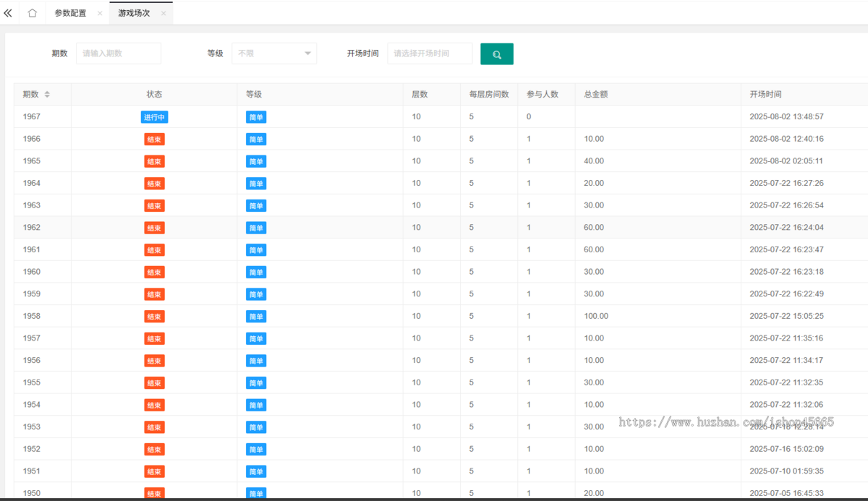Click time 2025-07-22 11:34:17
Viewport: 868px width, 501px height.
click(x=786, y=360)
